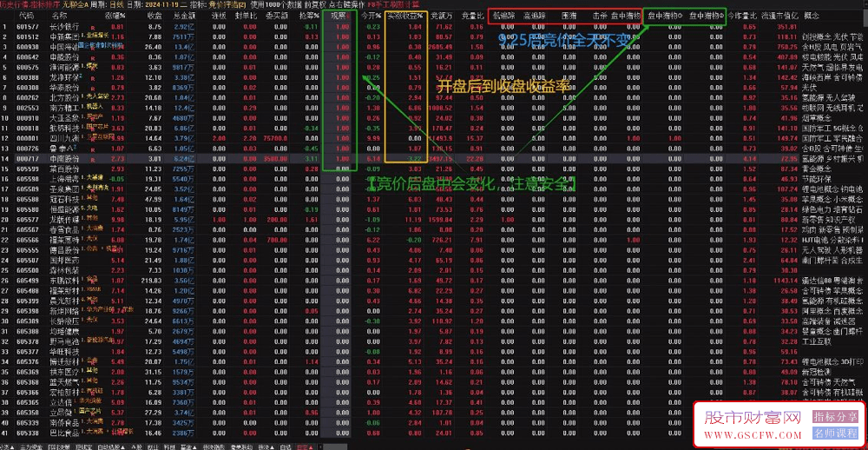Click the 前复权 option in top bar
Image resolution: width=868 pixels, height=450 pixels.
point(315,3)
